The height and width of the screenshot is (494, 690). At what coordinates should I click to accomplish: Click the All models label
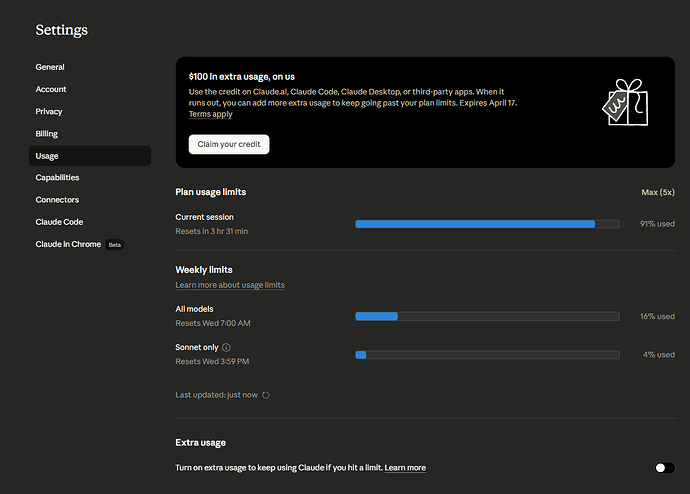[x=194, y=309]
